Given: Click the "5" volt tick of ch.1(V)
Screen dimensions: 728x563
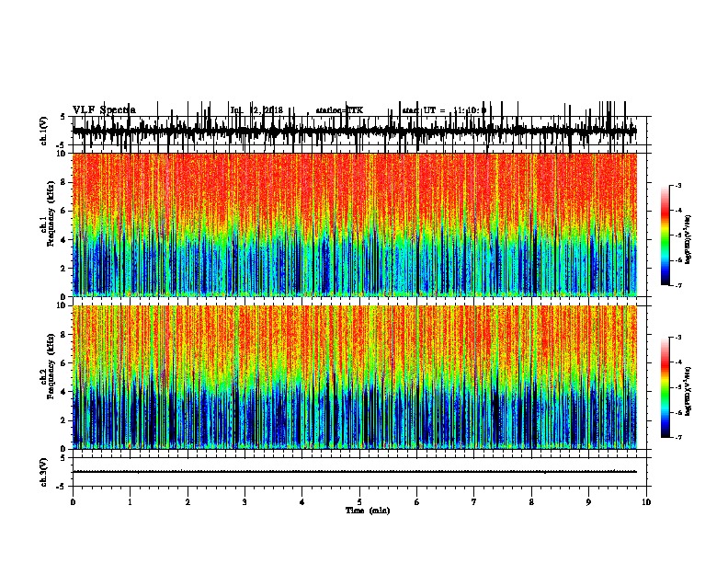Looking at the screenshot, I should [63, 117].
